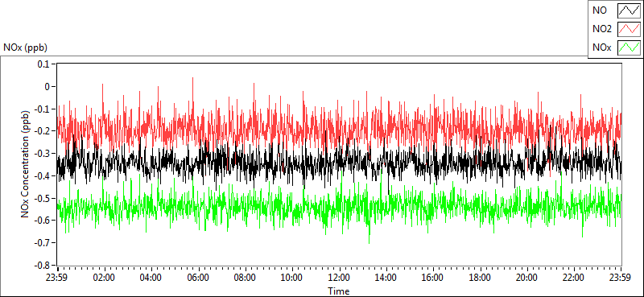Click the NOx green plot legend icon
The image size is (644, 297).
629,48
